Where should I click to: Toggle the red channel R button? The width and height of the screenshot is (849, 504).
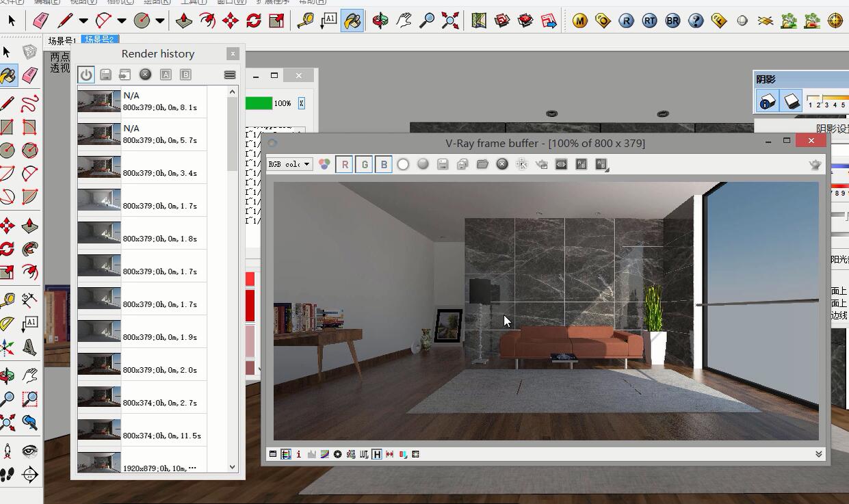click(x=345, y=164)
